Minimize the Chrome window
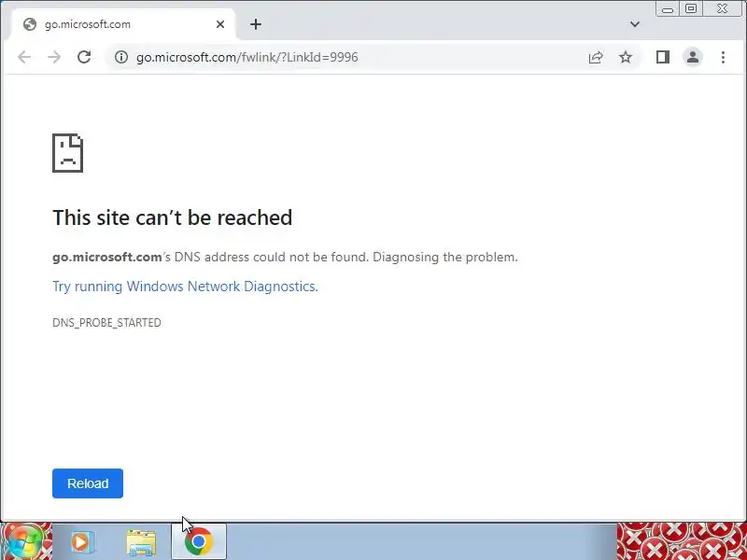Viewport: 747px width, 560px height. 668,9
